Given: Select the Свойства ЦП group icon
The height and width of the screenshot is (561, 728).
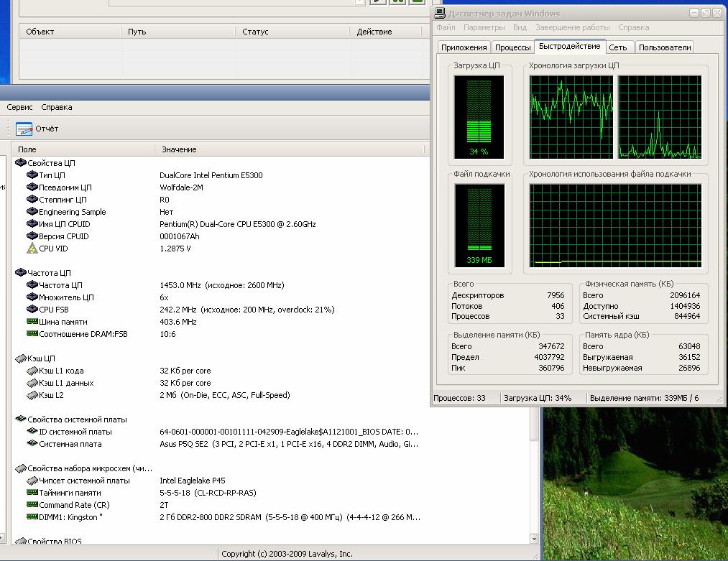Looking at the screenshot, I should click(20, 163).
